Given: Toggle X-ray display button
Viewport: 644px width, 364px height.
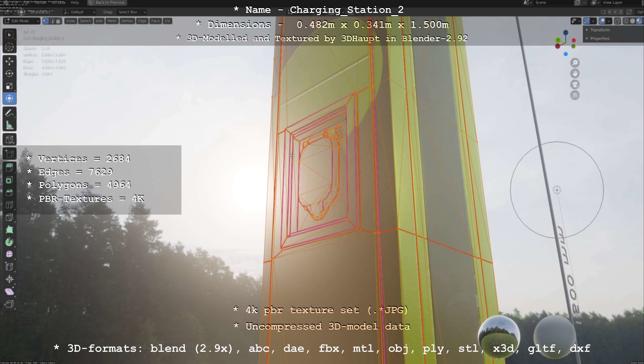Looking at the screenshot, I should tap(617, 21).
